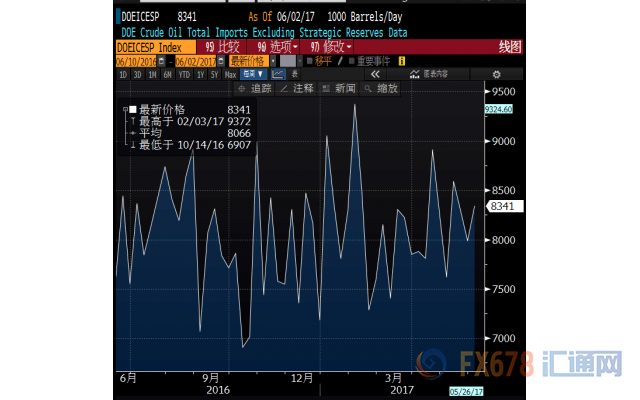Collapse panel with double left chevron
Screen dimensions: 640x400
pyautogui.click(x=375, y=74)
